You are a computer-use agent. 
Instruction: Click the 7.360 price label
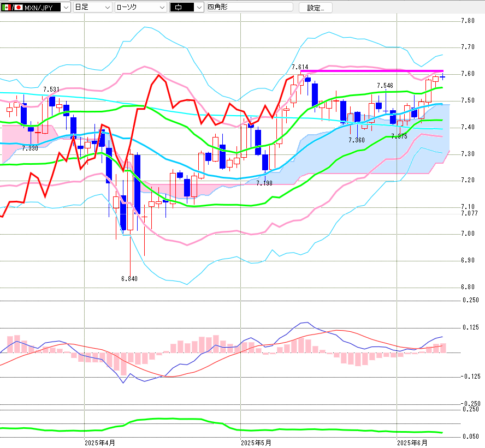click(356, 140)
